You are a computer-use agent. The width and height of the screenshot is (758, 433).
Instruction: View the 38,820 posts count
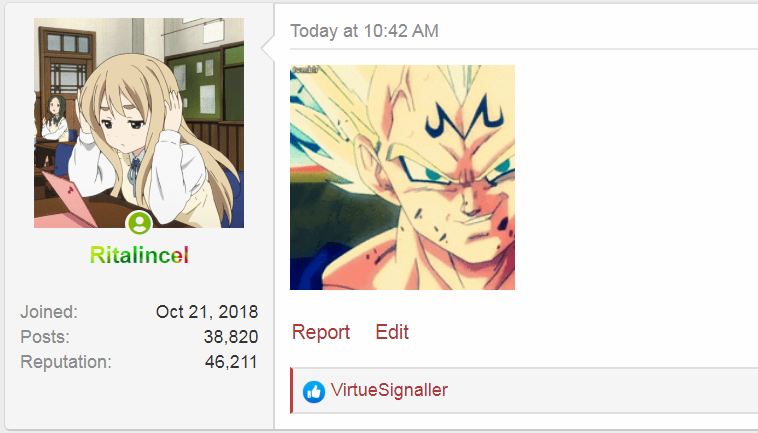[231, 337]
